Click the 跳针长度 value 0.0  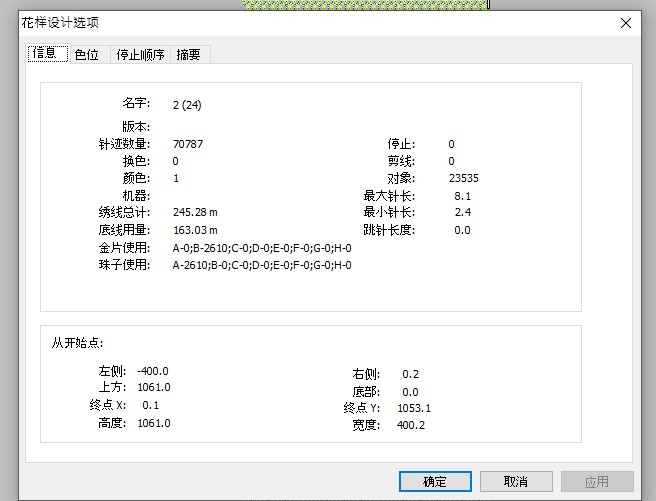pyautogui.click(x=462, y=230)
